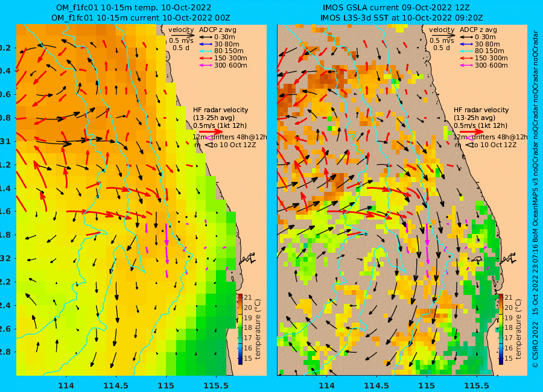This screenshot has width=543, height=392.
Task: Click the temperature colorbar in the IMOS panel
Action: click(501, 329)
